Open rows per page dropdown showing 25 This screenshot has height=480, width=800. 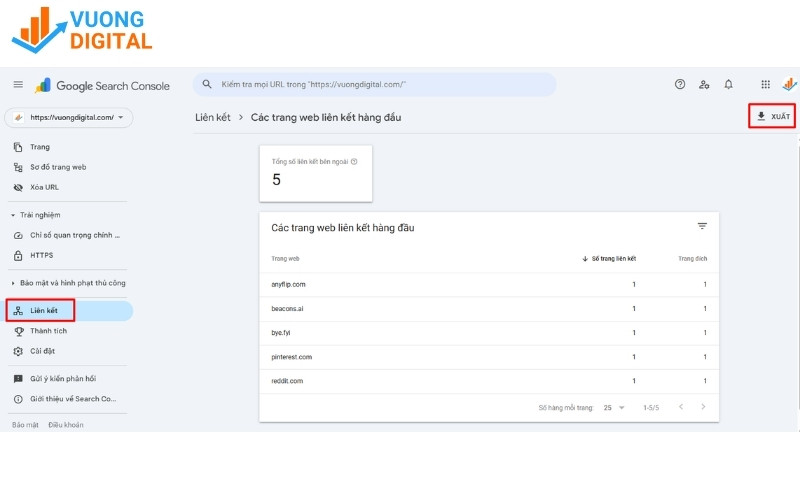614,408
